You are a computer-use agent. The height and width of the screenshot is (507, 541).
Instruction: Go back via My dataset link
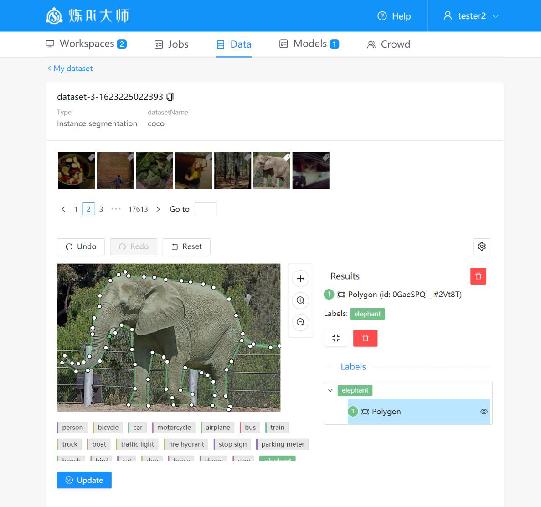[x=70, y=68]
